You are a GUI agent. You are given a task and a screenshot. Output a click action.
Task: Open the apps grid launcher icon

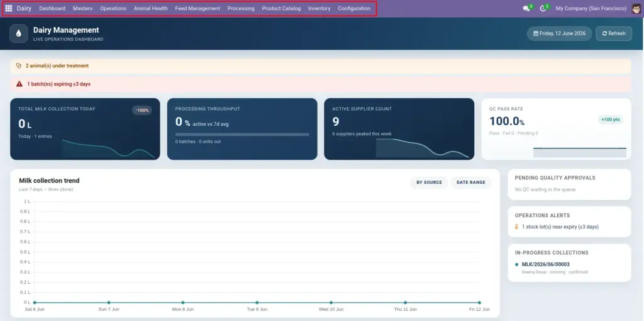(x=9, y=8)
